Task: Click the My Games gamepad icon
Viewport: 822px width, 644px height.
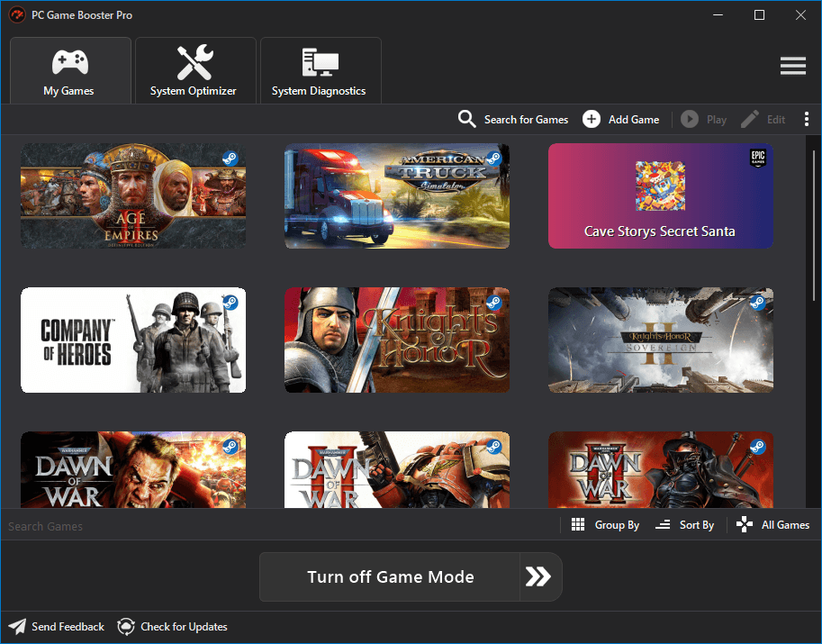Action: [70, 62]
